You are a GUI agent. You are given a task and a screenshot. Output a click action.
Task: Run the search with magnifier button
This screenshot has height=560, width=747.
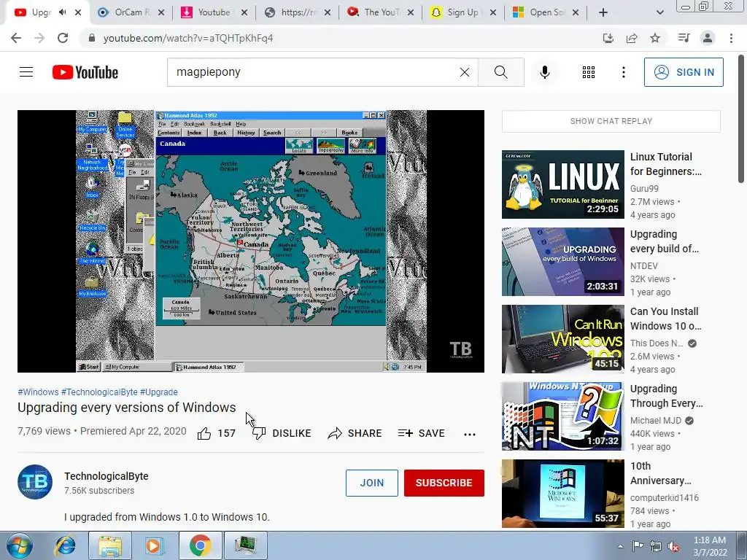coord(500,72)
